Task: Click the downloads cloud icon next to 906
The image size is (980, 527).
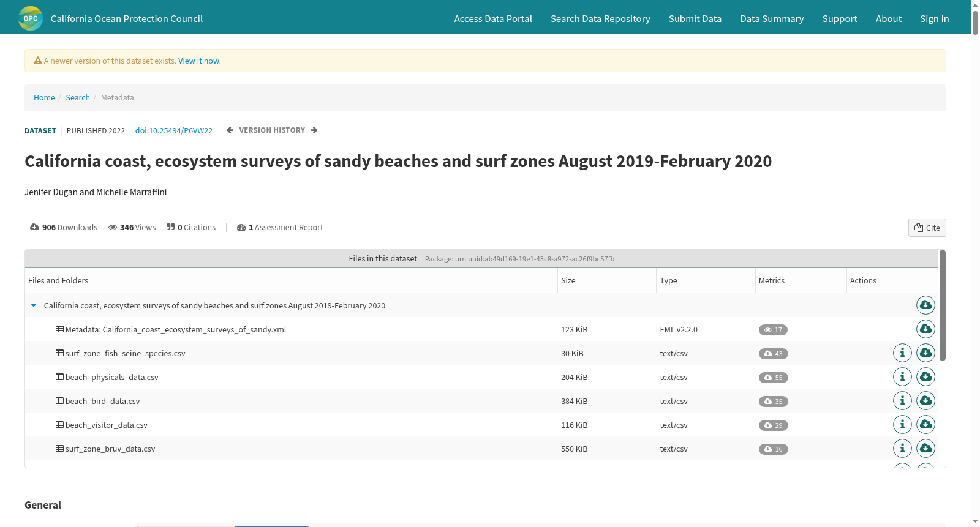Action: (x=34, y=227)
